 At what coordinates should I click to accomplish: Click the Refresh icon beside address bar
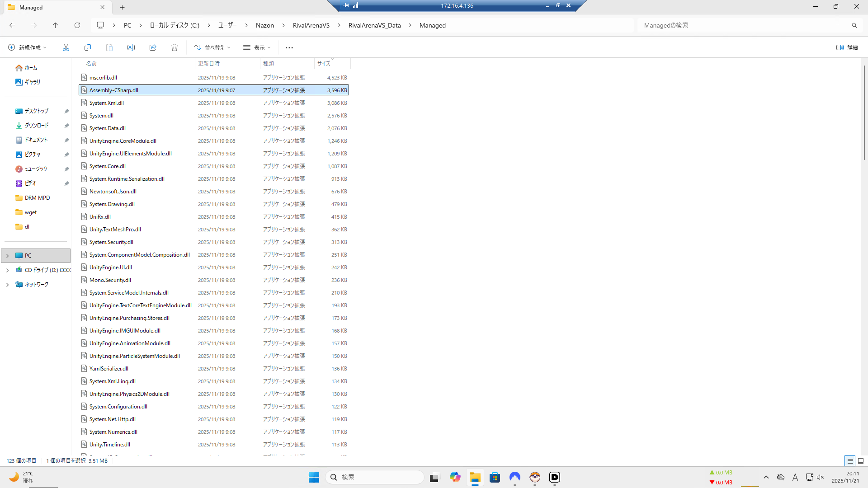(x=77, y=25)
